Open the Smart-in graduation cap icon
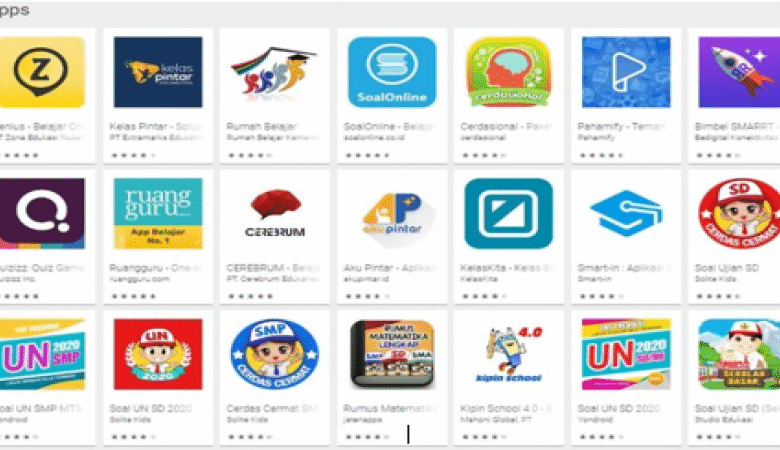780x450 pixels. pos(626,213)
